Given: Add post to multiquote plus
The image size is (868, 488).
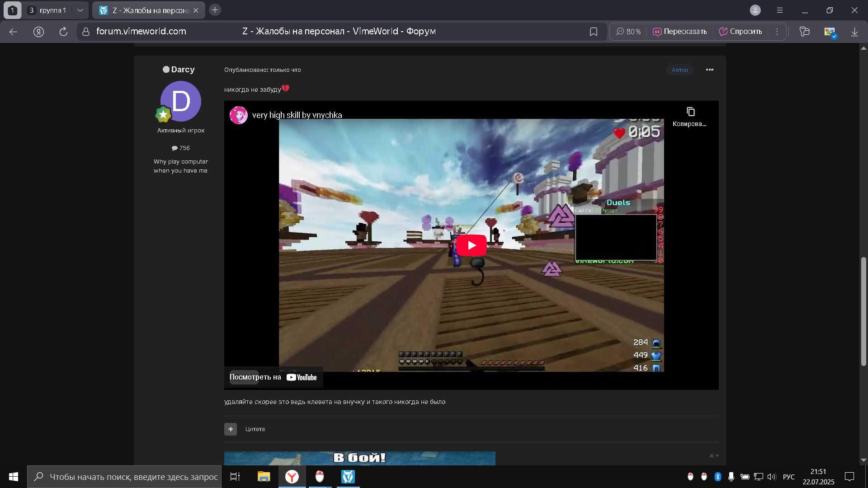Looking at the screenshot, I should (x=231, y=429).
